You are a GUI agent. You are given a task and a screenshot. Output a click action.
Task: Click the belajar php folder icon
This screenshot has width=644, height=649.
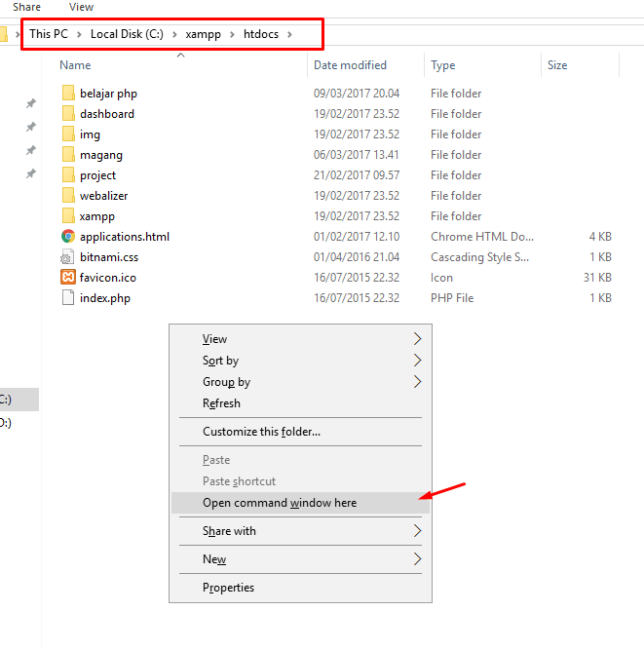tap(68, 94)
